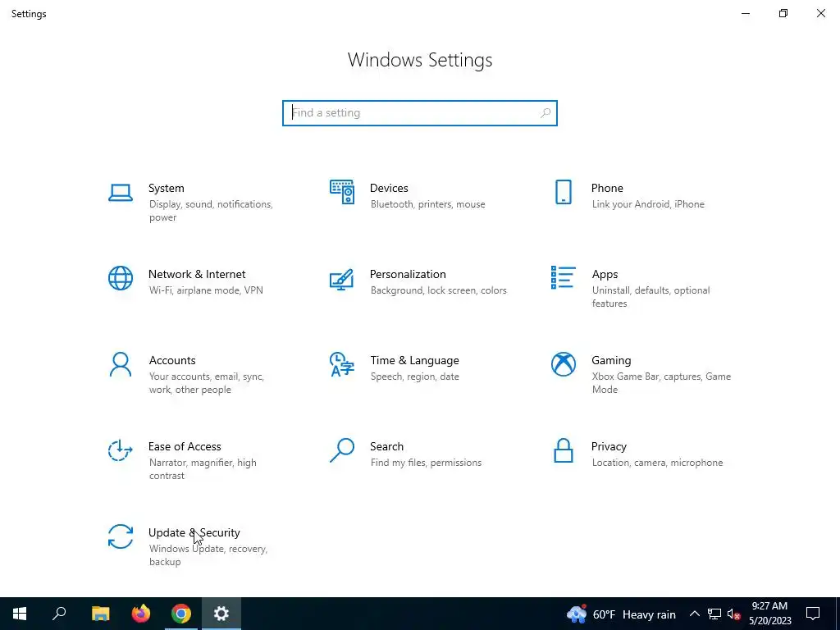Open the Time & Language icon
840x630 pixels.
[342, 364]
